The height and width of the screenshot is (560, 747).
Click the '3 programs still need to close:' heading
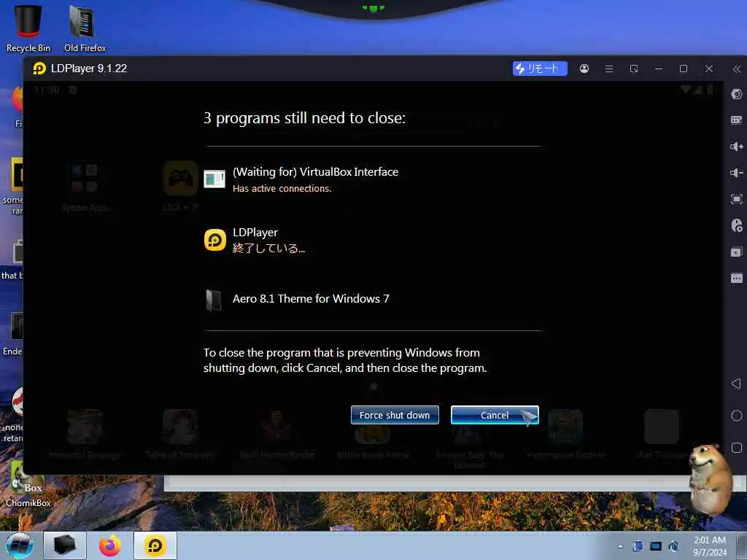click(x=304, y=118)
